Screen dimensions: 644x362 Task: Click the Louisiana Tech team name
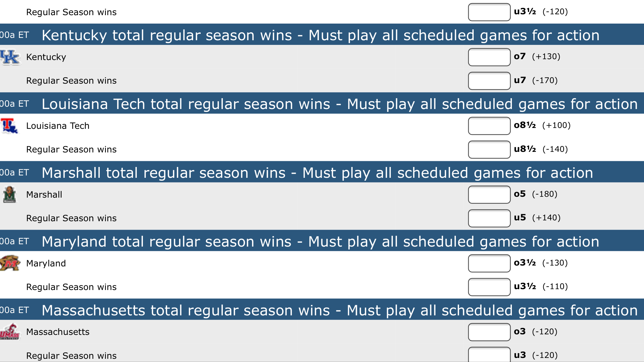click(x=58, y=126)
